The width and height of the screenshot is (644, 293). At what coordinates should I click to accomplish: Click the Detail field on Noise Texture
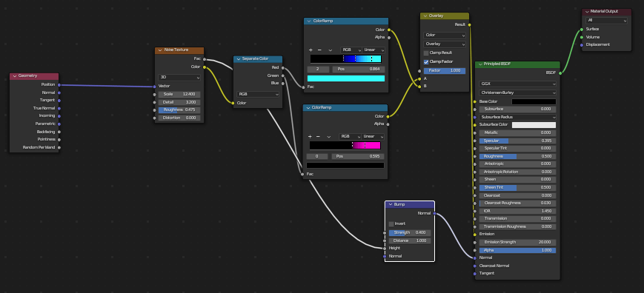pyautogui.click(x=179, y=102)
